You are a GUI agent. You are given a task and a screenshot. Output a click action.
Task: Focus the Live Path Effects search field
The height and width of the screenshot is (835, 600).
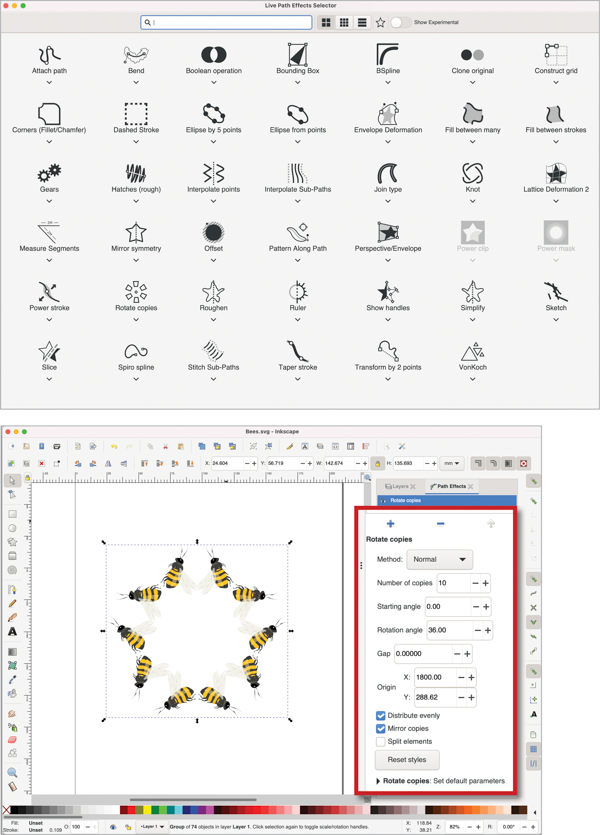226,22
